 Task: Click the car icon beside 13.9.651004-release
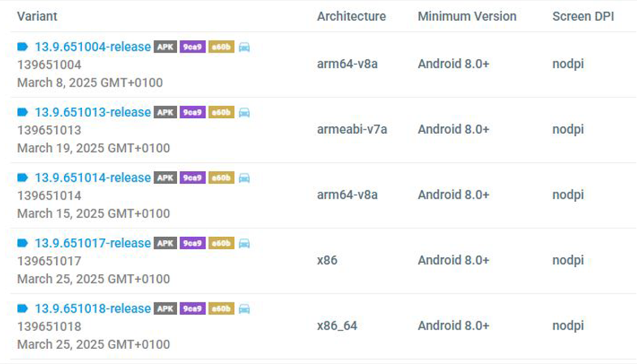[x=244, y=47]
